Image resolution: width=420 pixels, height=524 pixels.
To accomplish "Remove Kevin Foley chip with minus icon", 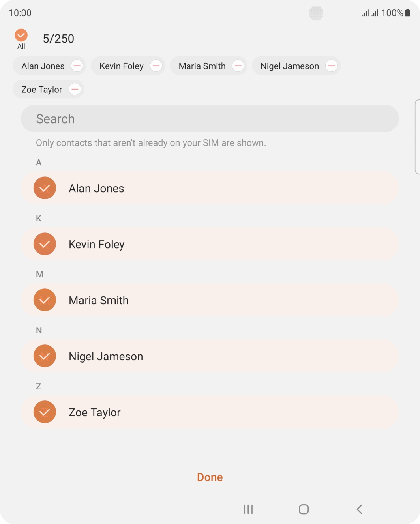I will point(156,66).
